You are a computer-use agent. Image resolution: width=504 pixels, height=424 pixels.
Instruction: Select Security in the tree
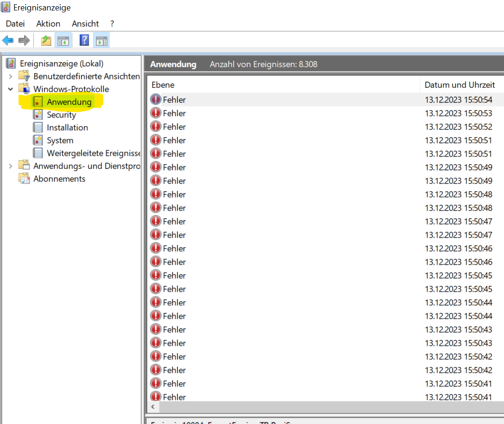(x=61, y=115)
